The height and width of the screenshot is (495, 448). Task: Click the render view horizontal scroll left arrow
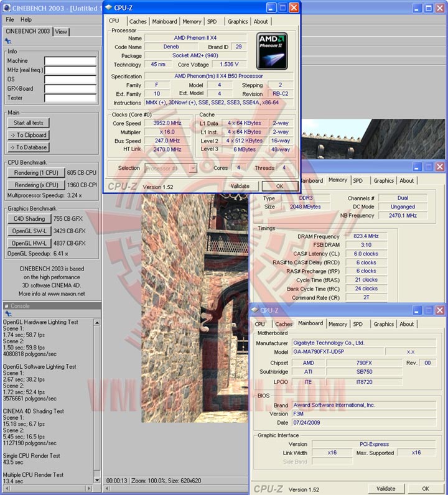coord(107,488)
